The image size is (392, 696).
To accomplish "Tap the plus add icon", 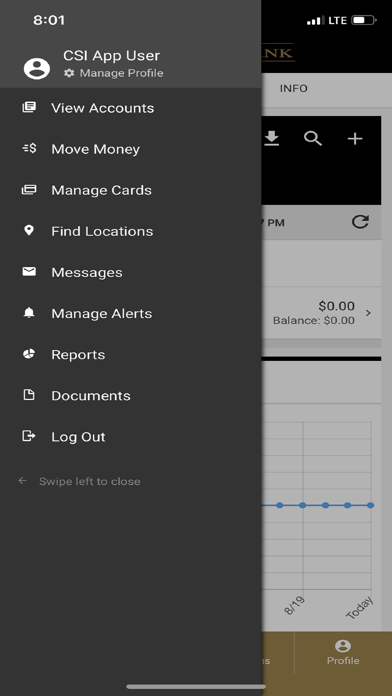I will tap(355, 139).
